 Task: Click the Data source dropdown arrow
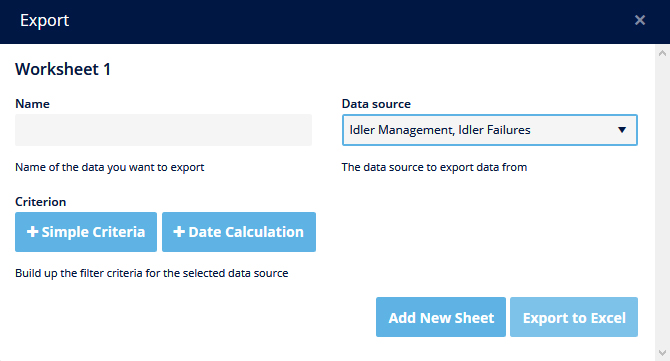pyautogui.click(x=622, y=130)
